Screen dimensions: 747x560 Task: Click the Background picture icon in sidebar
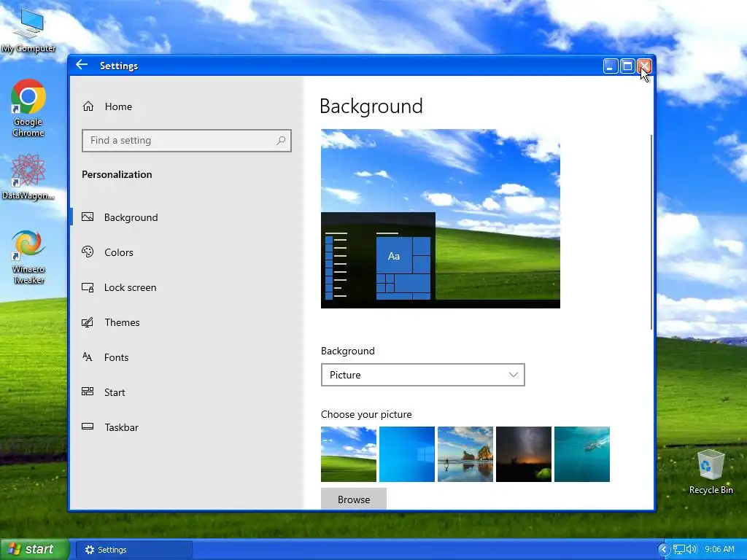(x=88, y=217)
